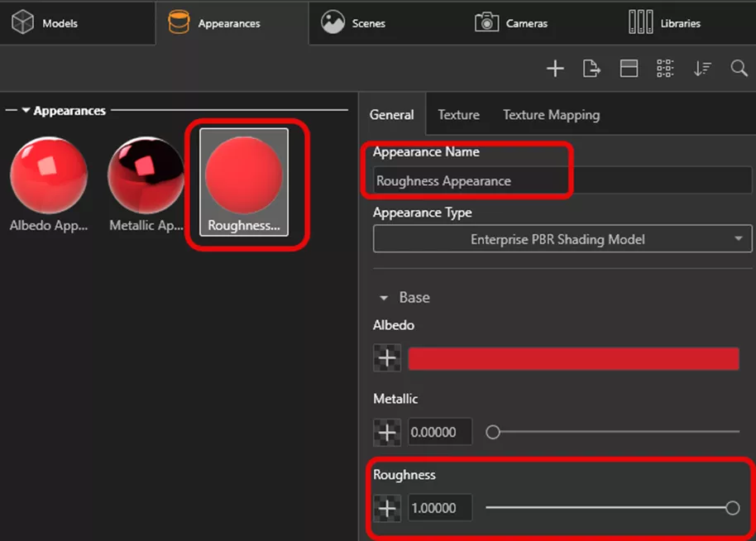Click the search magnifier icon
The height and width of the screenshot is (541, 756).
(739, 69)
